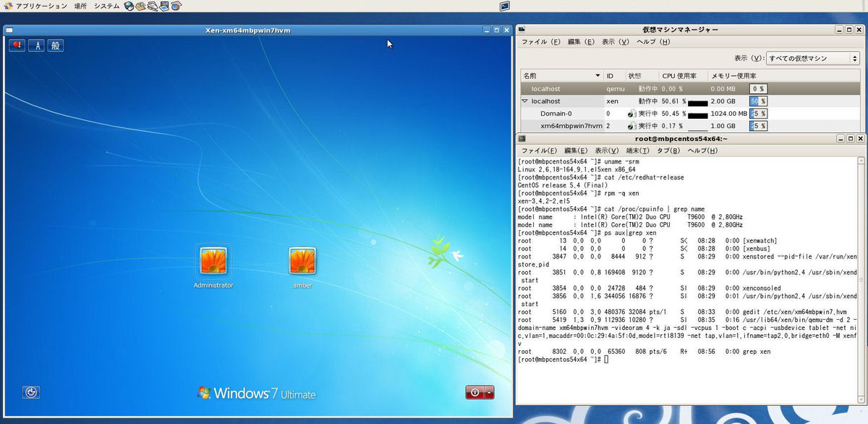Click the memory usage bar for xm64mbpwin7hvm

[758, 126]
